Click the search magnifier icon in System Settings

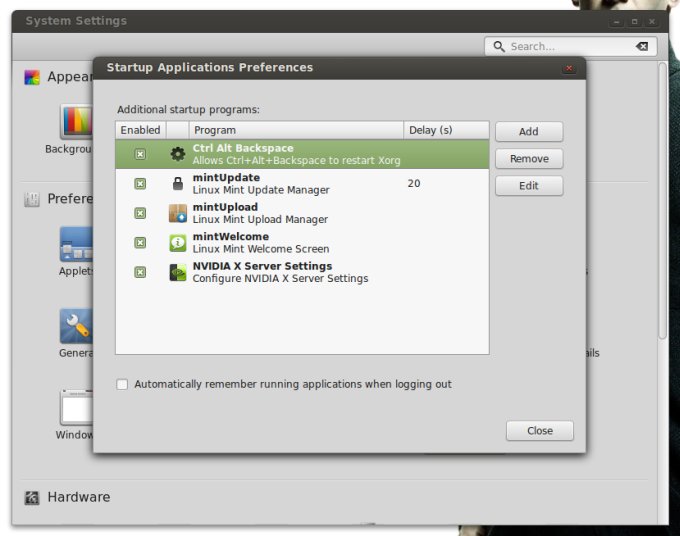[x=499, y=46]
